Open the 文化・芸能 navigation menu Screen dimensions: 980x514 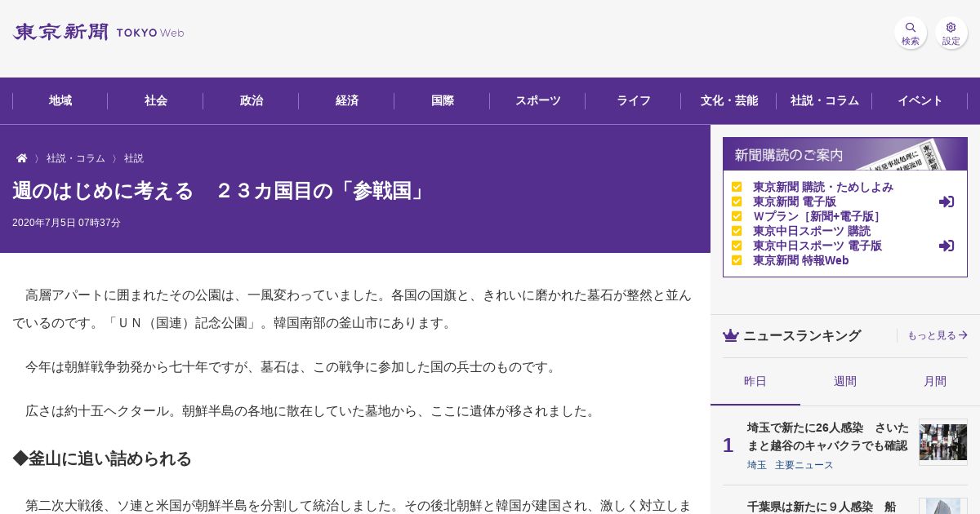[729, 100]
